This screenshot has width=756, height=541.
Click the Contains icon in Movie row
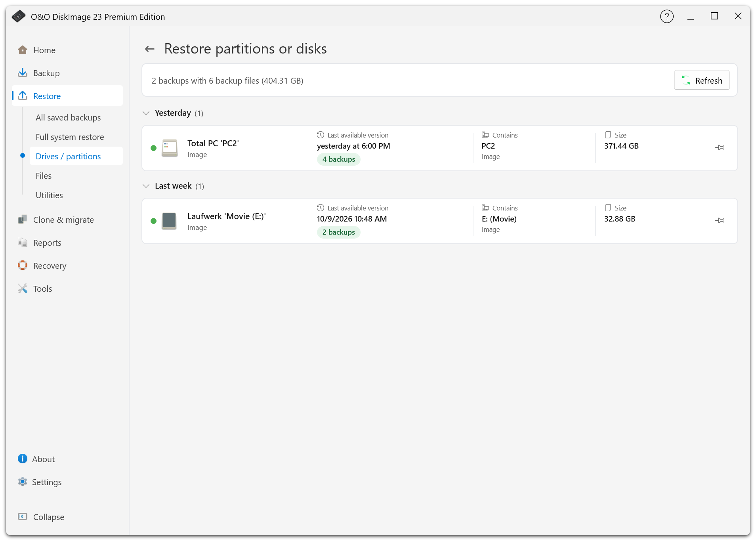pyautogui.click(x=485, y=208)
